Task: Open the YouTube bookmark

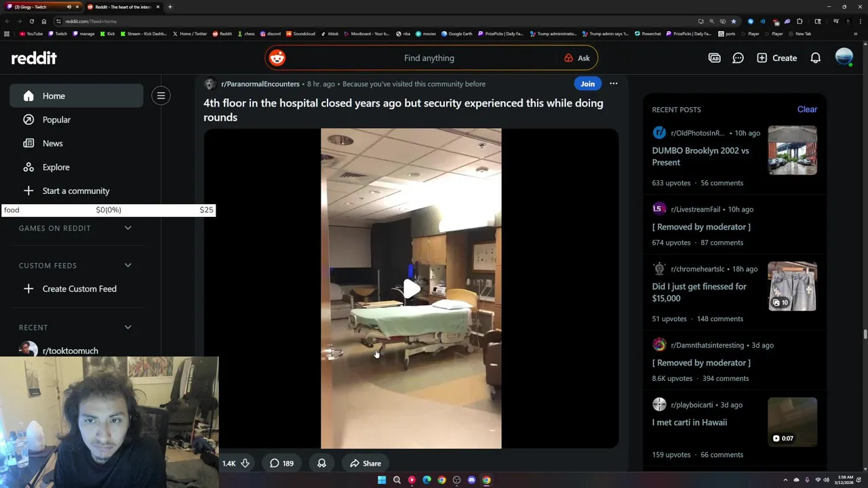Action: click(x=31, y=34)
